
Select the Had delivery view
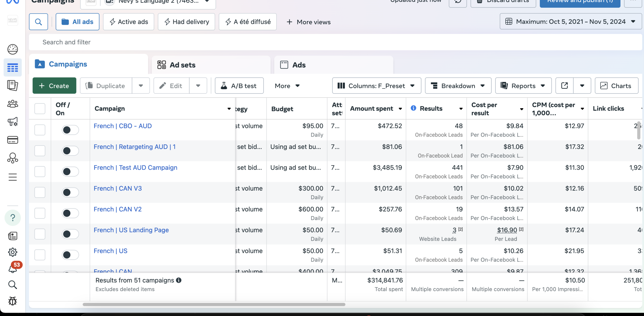pyautogui.click(x=186, y=22)
